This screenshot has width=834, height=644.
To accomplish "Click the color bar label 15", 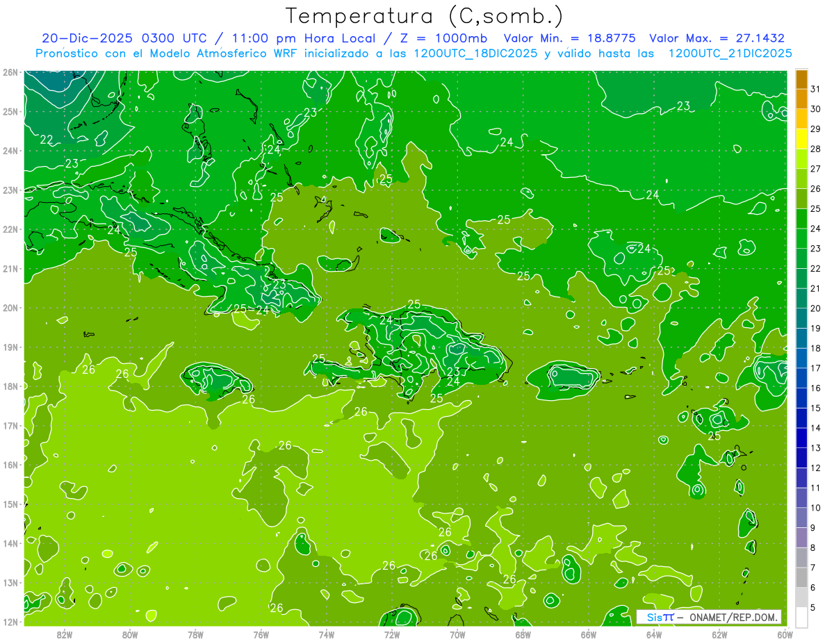I will coord(815,408).
